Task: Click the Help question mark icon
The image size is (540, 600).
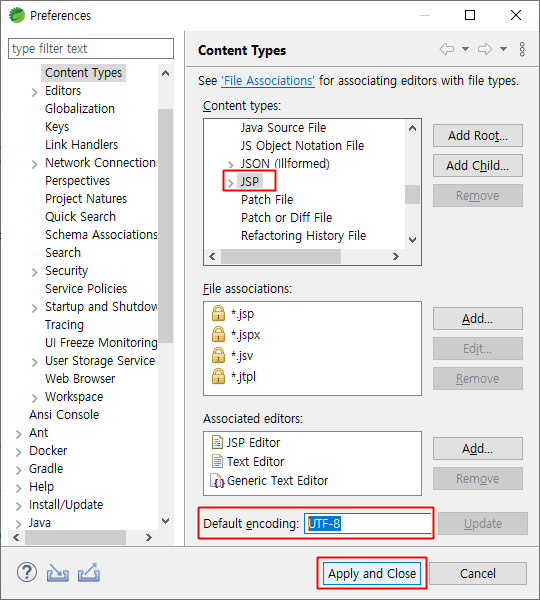Action: tap(27, 573)
